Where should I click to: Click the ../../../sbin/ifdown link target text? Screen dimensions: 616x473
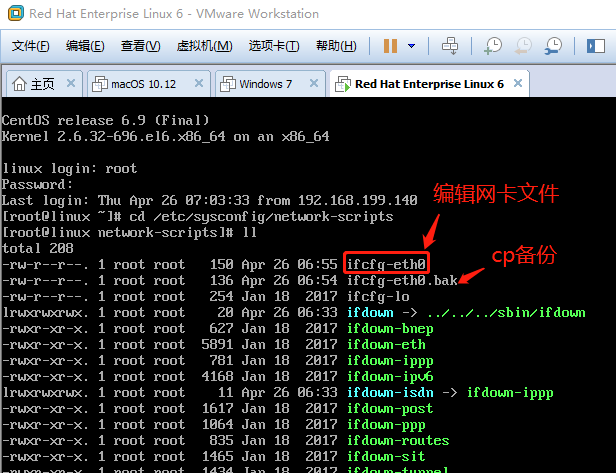click(506, 312)
